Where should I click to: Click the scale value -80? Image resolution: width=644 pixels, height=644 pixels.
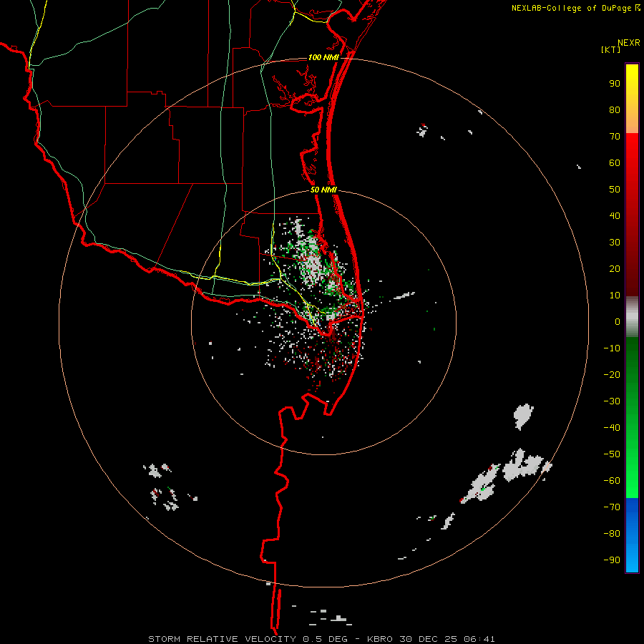(612, 534)
